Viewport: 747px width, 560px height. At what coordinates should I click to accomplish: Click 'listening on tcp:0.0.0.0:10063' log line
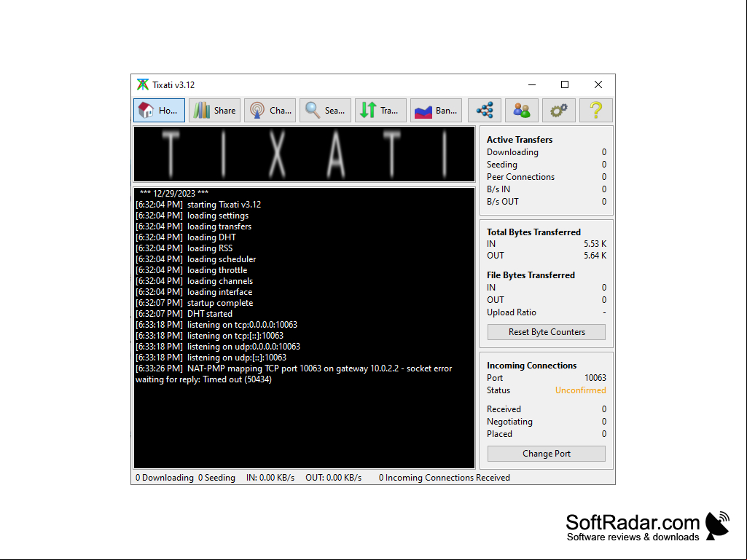(x=216, y=325)
